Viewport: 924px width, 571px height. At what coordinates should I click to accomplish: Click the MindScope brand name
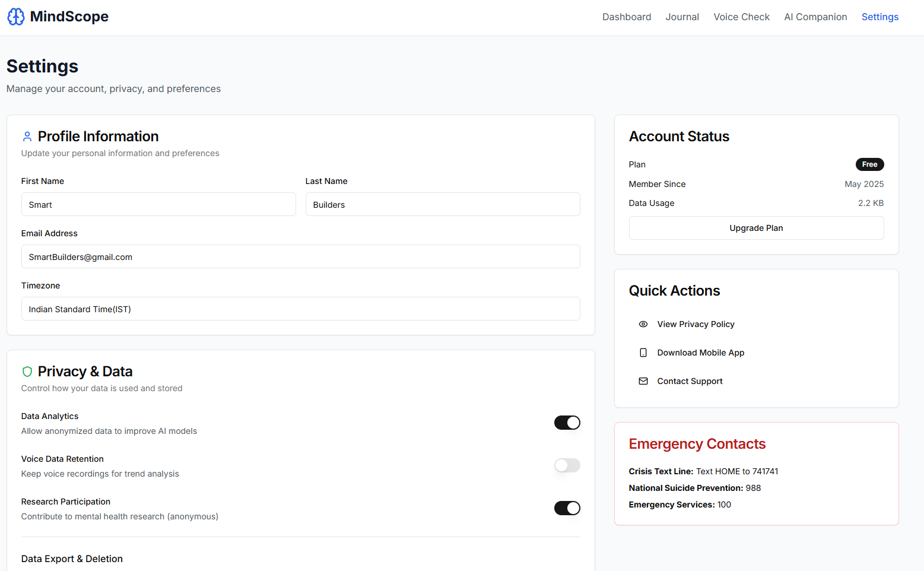[69, 17]
